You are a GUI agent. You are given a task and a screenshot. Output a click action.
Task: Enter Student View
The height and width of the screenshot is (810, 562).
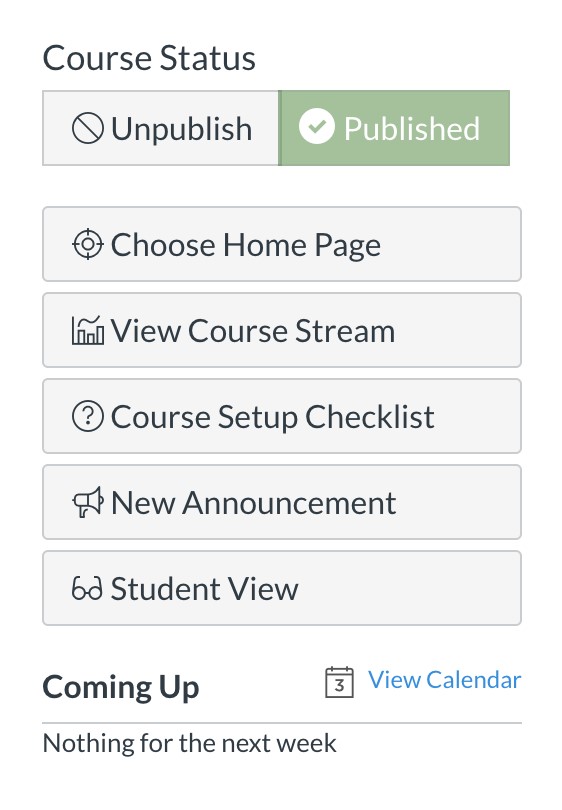282,588
